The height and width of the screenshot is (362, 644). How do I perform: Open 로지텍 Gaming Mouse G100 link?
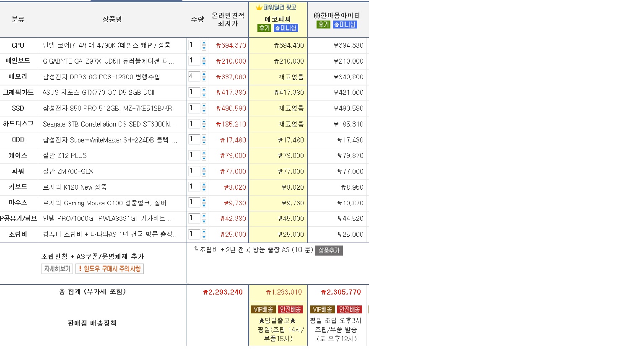pos(104,203)
